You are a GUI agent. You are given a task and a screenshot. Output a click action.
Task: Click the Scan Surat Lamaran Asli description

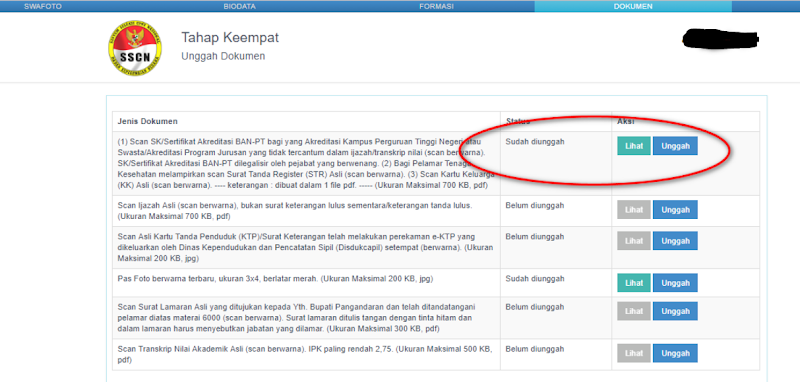[297, 318]
